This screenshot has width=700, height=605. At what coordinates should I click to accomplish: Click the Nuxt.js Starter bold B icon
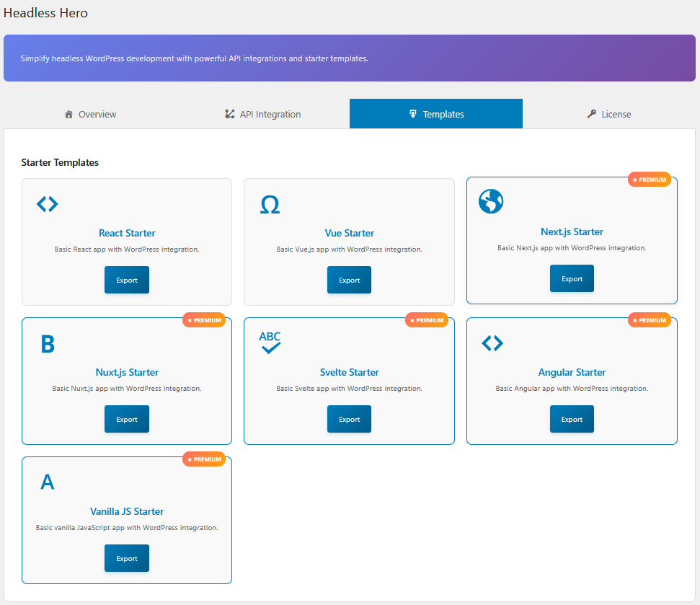coord(48,344)
